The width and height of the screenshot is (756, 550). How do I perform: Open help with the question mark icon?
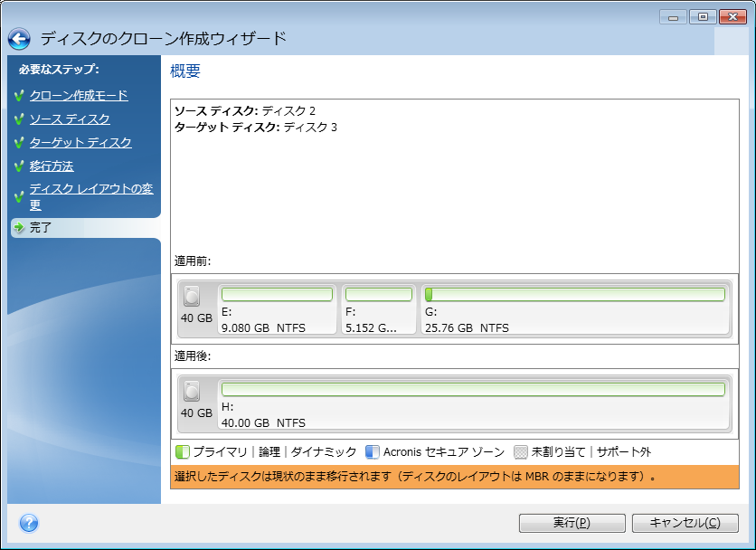pos(29,523)
